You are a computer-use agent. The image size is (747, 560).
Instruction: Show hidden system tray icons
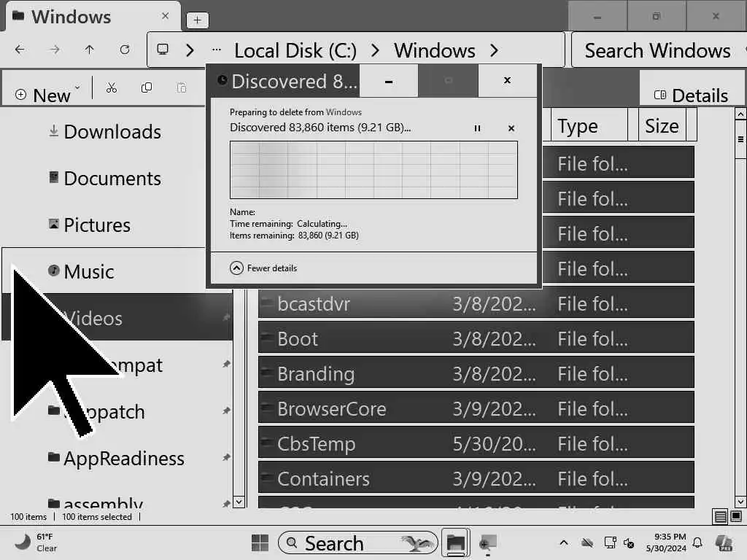pos(564,542)
